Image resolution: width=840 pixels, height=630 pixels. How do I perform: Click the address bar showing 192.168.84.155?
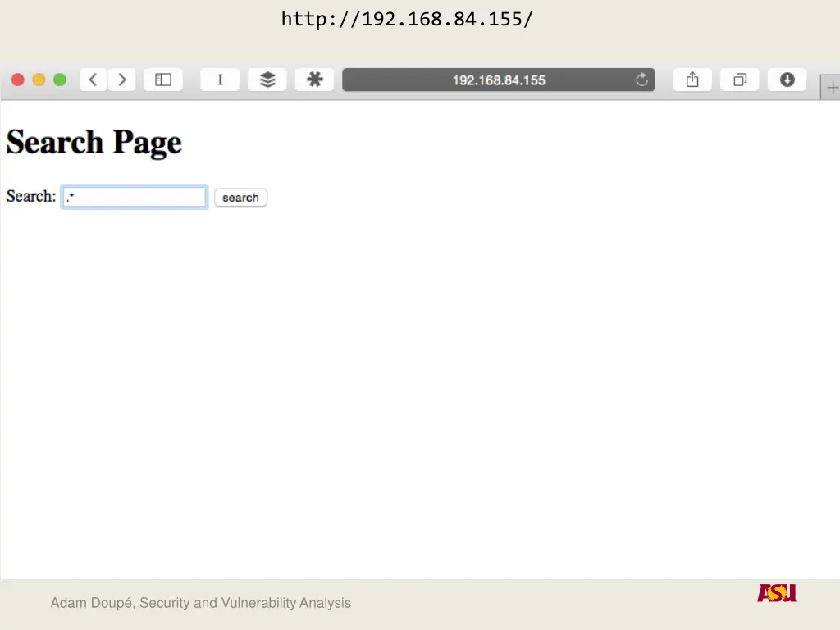[498, 80]
